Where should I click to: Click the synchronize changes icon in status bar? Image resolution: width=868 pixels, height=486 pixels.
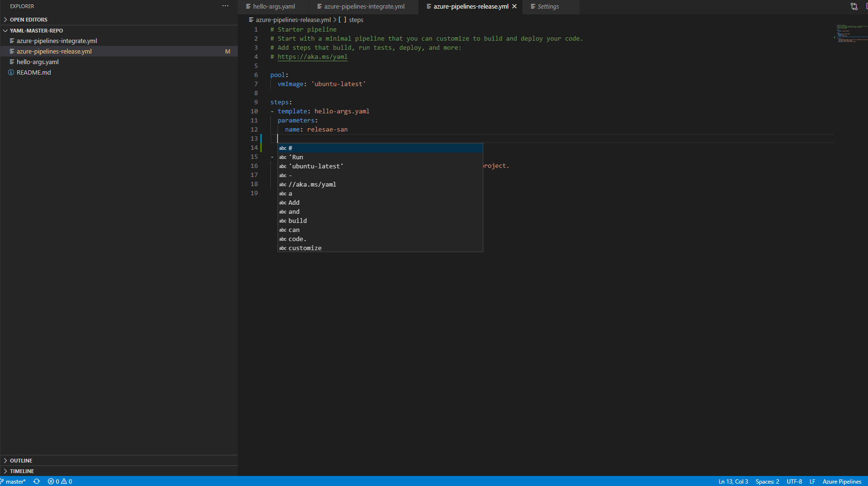tap(37, 481)
